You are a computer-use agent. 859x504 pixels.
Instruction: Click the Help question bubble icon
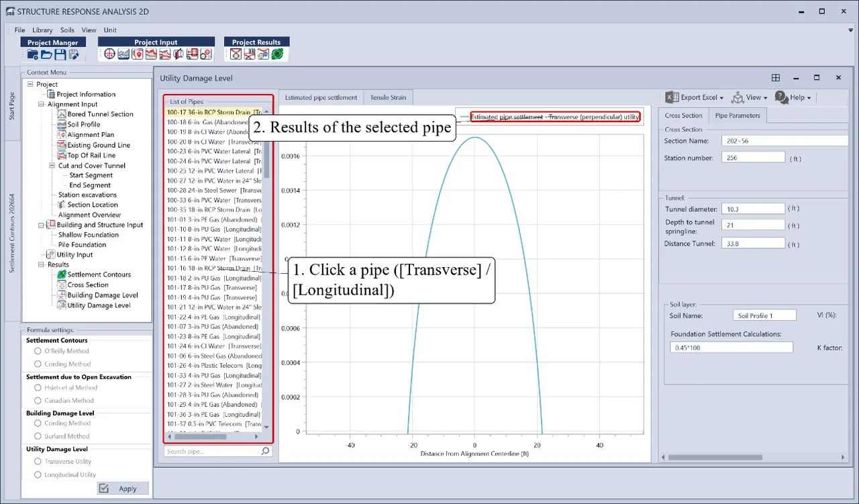pos(781,97)
